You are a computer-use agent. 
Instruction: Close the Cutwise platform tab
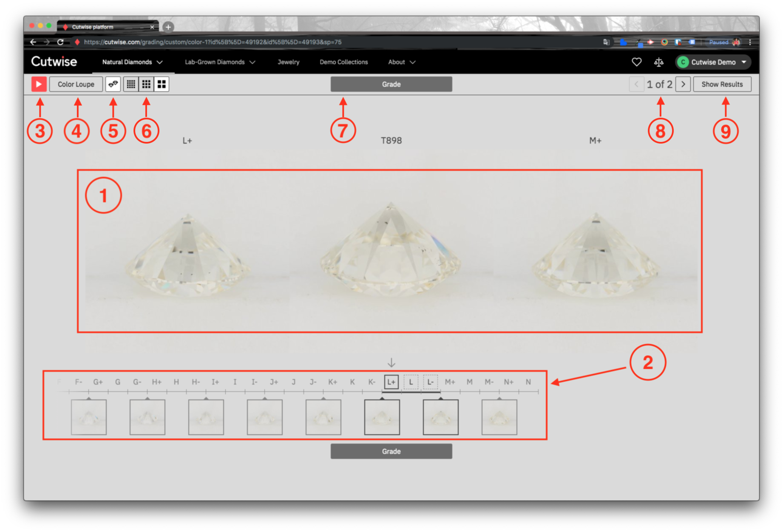152,27
